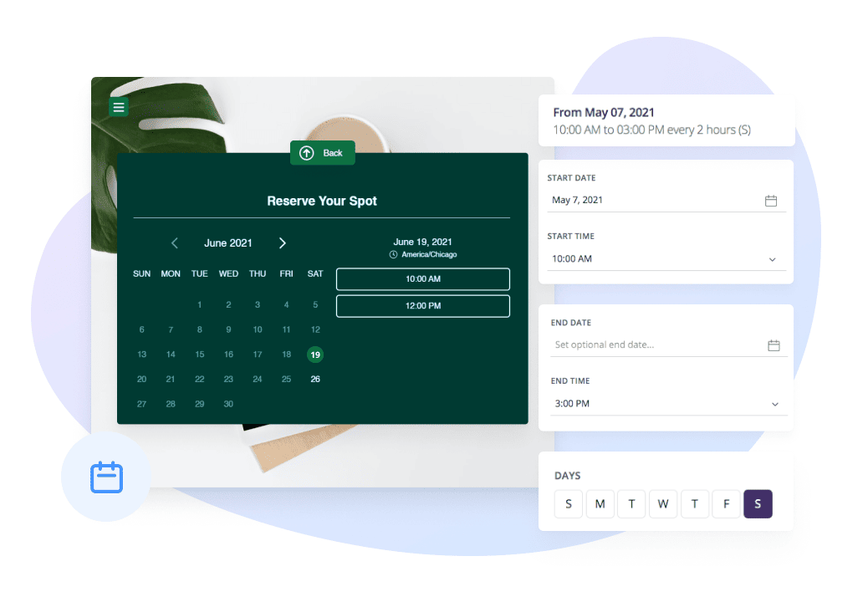Expand the End Time dropdown
Viewport: 868px width, 592px height.
tap(774, 404)
